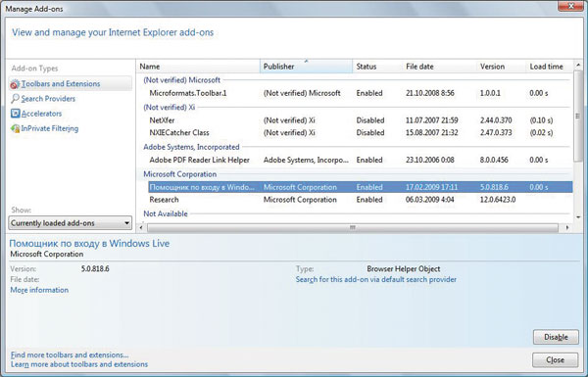Sort list by Load time column

[550, 67]
